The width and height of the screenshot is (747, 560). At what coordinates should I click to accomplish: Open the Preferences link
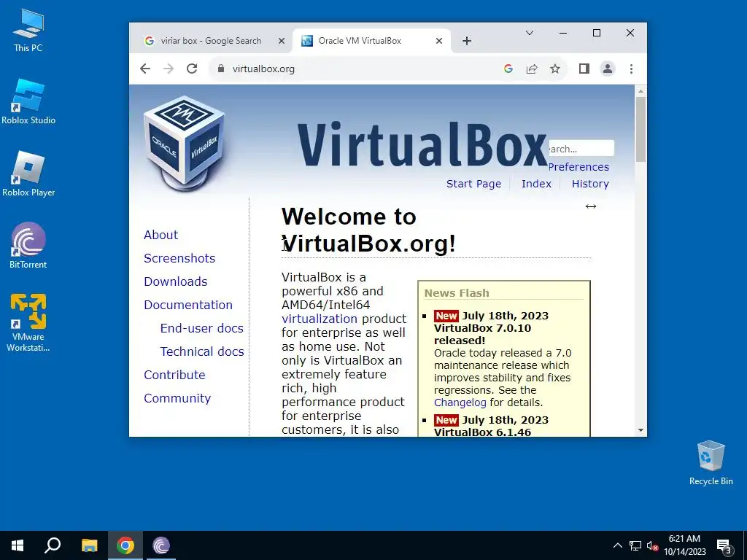(578, 167)
